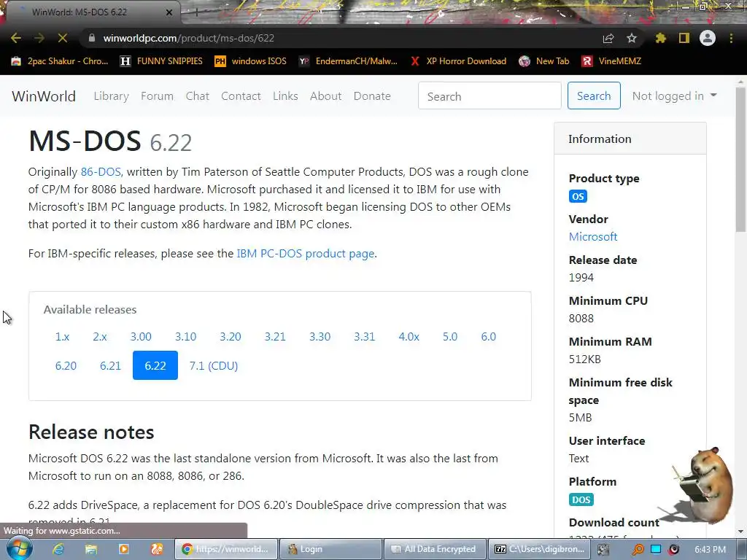Select the 3.30 release
The width and height of the screenshot is (747, 560).
click(x=320, y=337)
